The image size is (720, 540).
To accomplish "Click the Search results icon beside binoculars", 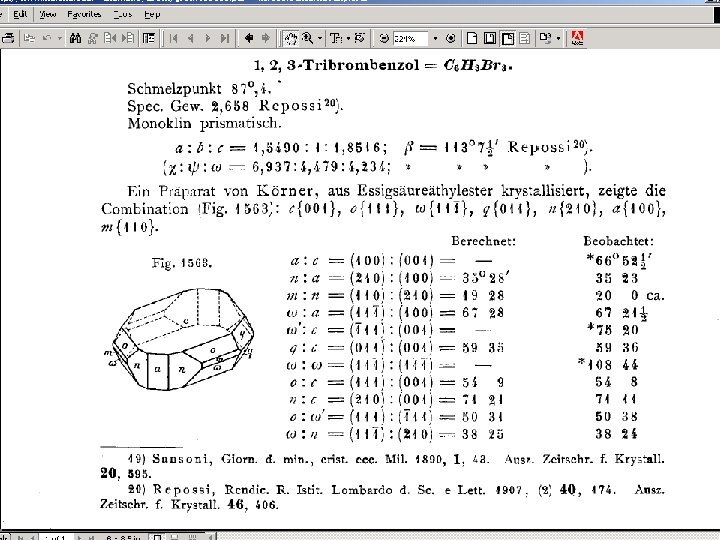I will 93,38.
